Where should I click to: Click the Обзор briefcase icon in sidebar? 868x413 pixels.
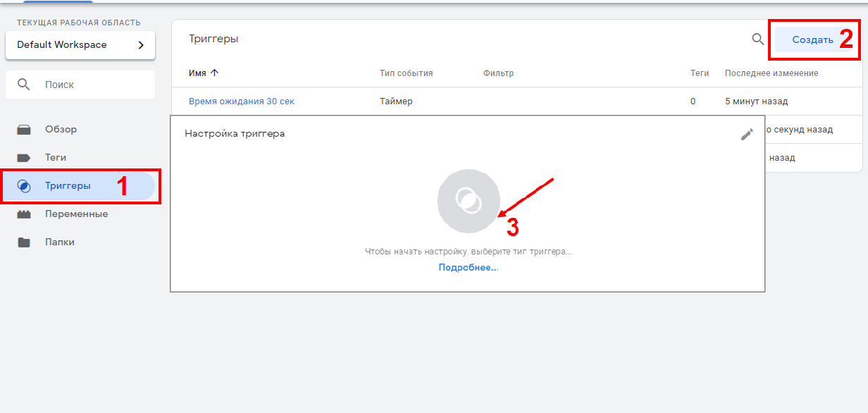(x=24, y=130)
